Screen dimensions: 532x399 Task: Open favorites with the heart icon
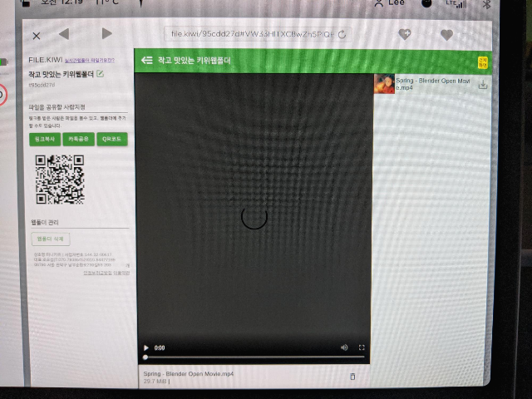coord(446,35)
